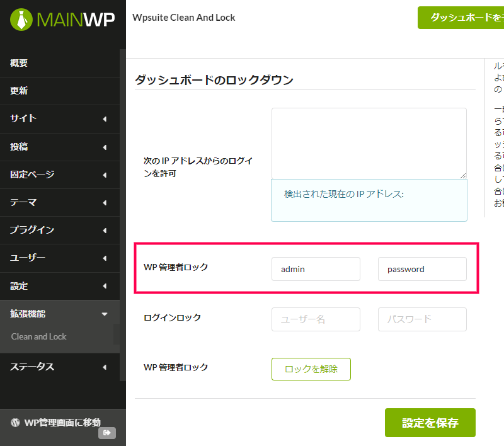
Task: Click the exit arrow icon beside WP管理画面に移動
Action: point(107,433)
